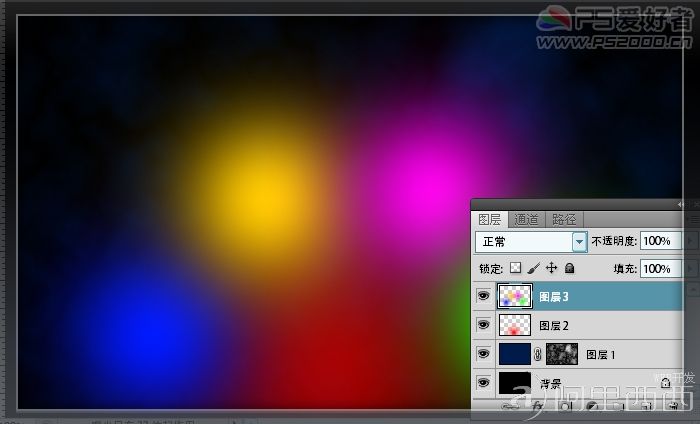The width and height of the screenshot is (700, 424).
Task: Click the 图层 1 layer mask thumbnail
Action: (x=562, y=354)
